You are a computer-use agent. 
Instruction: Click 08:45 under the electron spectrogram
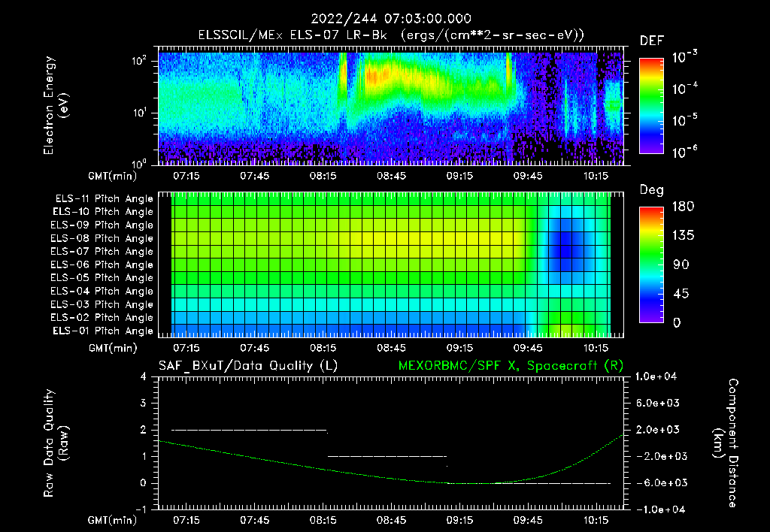coord(391,176)
